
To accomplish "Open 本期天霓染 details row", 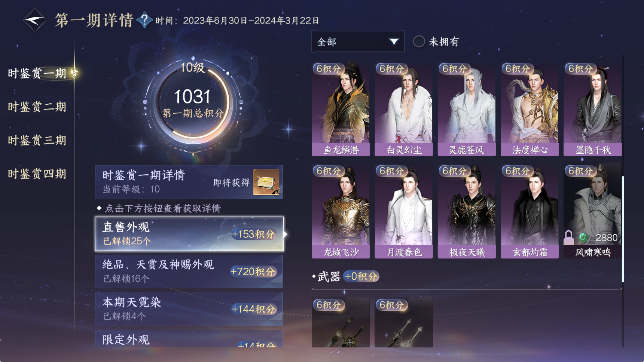I will 189,309.
